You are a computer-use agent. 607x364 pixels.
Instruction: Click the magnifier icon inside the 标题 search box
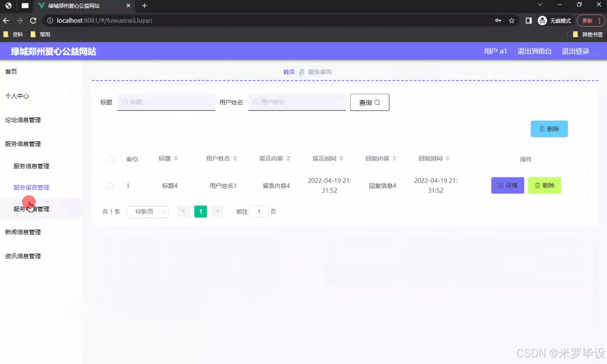coord(124,102)
